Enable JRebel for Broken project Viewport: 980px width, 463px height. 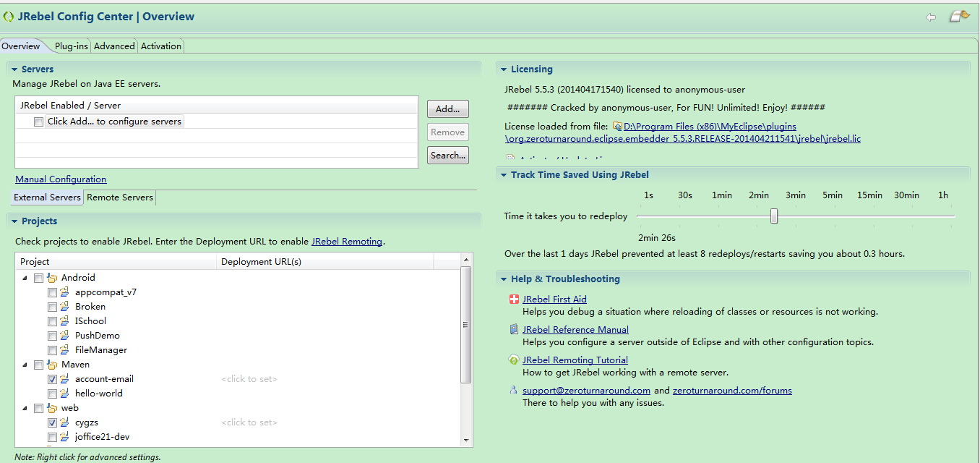tap(52, 307)
